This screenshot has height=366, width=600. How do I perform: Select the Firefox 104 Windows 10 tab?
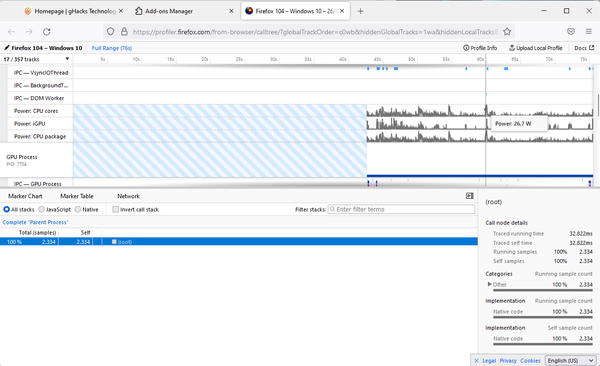[295, 11]
